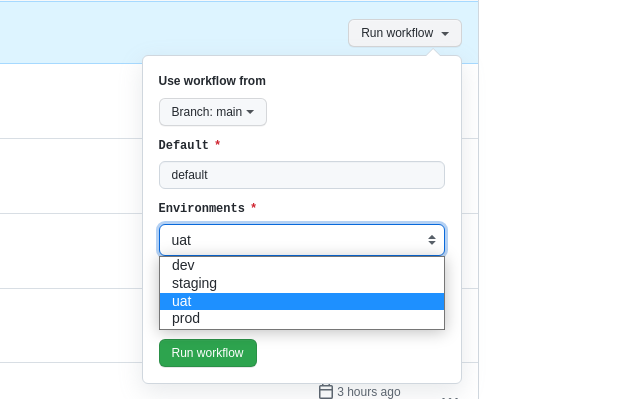Image resolution: width=629 pixels, height=399 pixels.
Task: Choose staging environment option
Action: [x=302, y=283]
